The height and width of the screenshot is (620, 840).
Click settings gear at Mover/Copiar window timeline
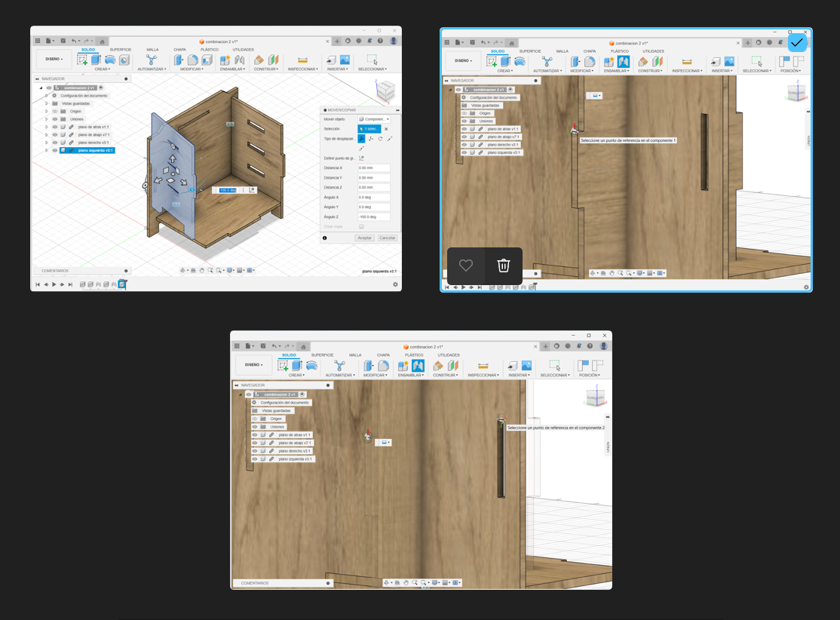point(395,284)
